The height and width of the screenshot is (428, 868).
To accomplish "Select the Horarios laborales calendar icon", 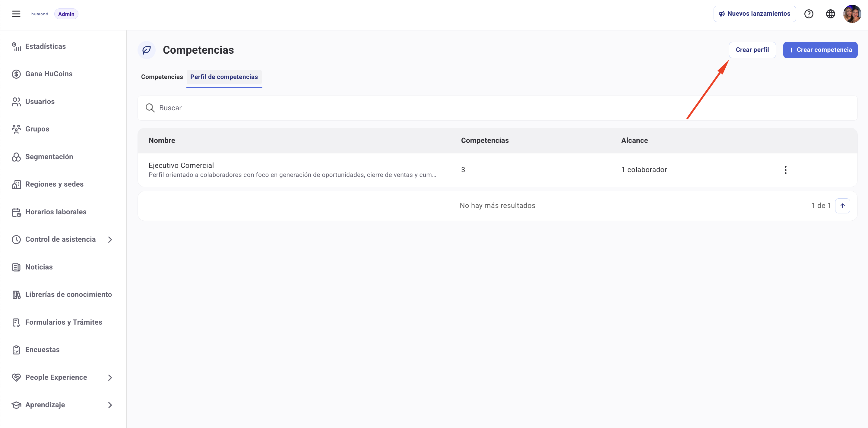I will tap(16, 212).
